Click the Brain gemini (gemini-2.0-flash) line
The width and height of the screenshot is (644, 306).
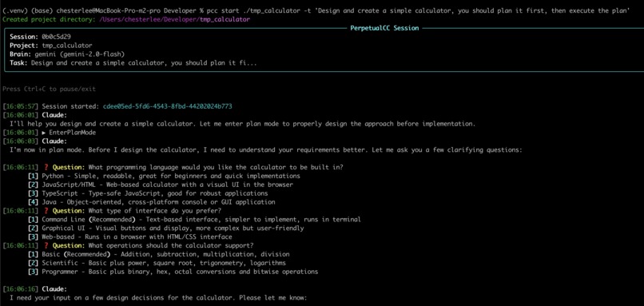pyautogui.click(x=67, y=54)
